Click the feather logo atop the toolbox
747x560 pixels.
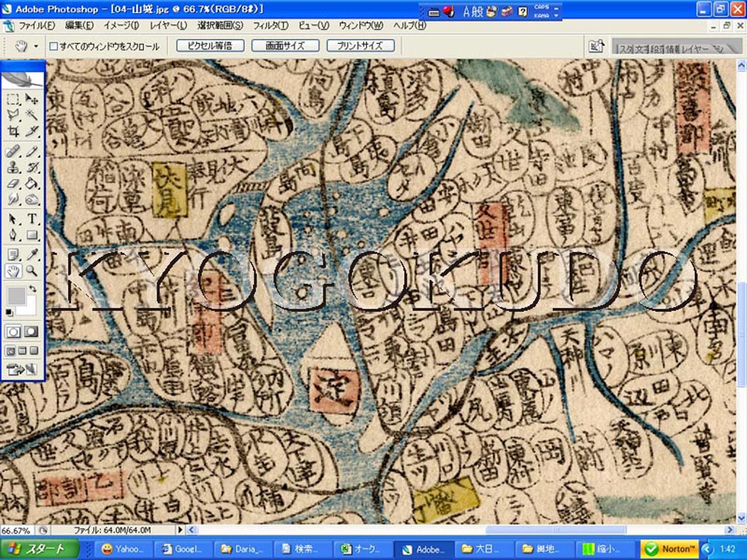(23, 79)
